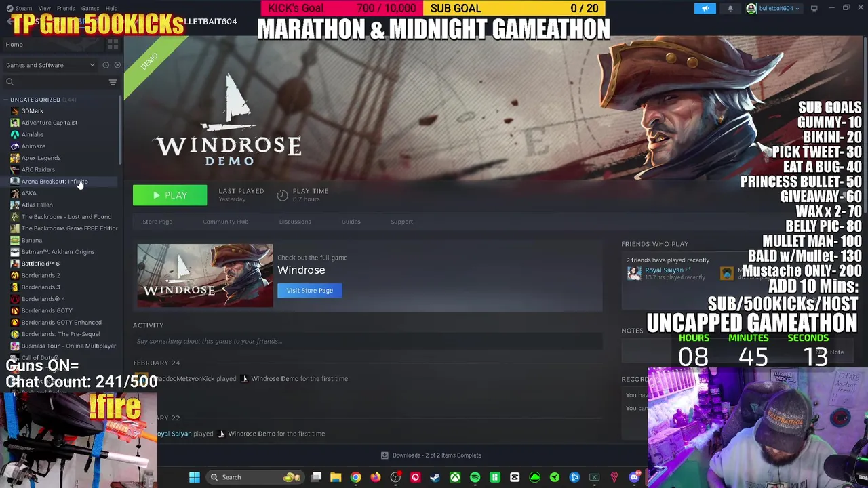Open the Games menu

(x=90, y=8)
